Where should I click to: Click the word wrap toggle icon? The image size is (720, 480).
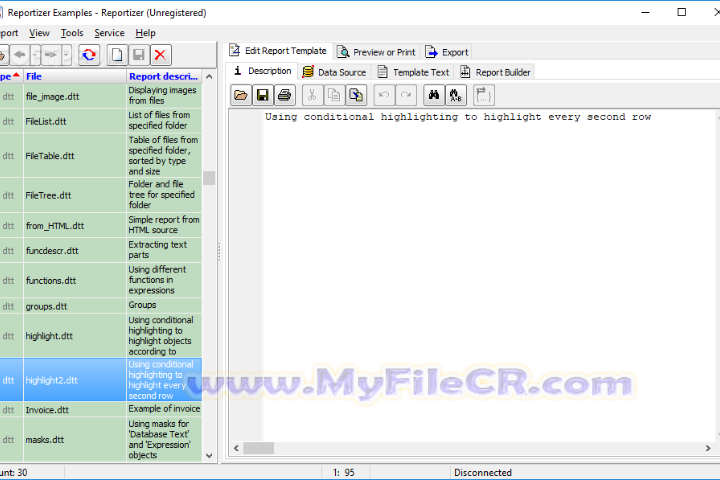pos(483,95)
